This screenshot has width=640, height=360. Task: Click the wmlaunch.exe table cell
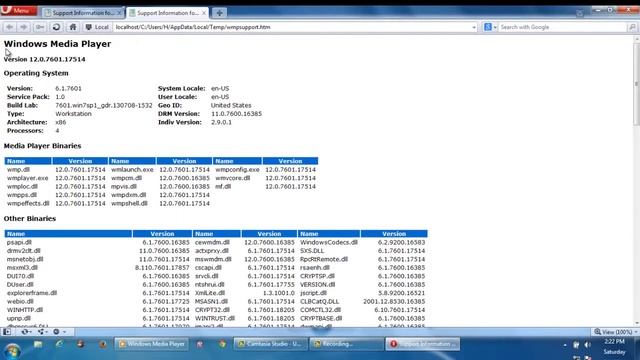point(132,169)
